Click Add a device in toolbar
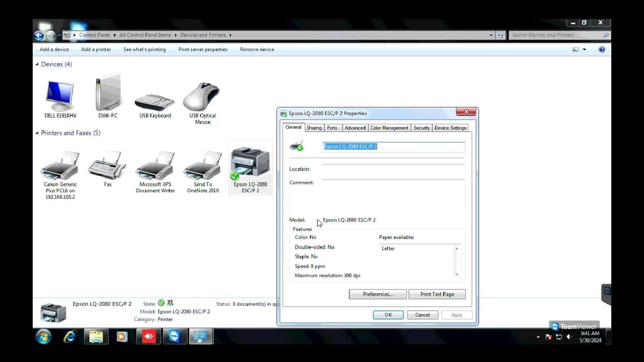 (x=54, y=49)
